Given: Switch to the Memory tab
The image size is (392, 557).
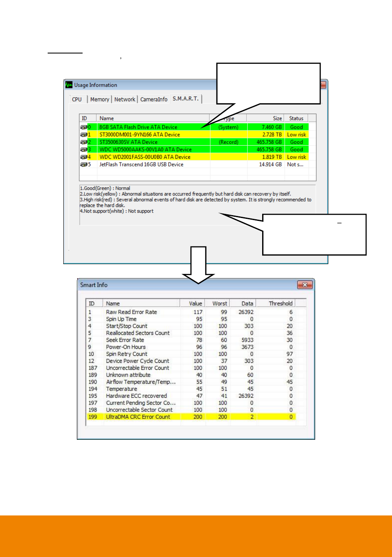Looking at the screenshot, I should [99, 99].
